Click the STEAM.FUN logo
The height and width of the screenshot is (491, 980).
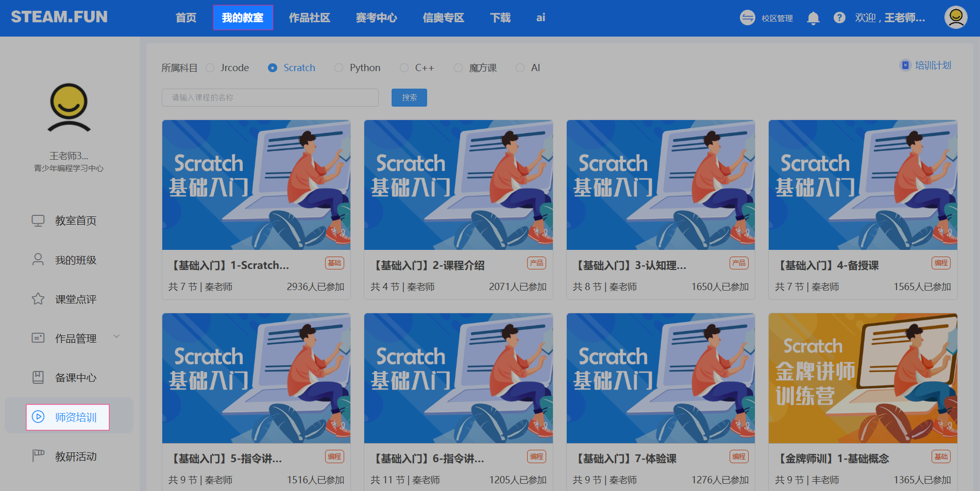[x=59, y=17]
